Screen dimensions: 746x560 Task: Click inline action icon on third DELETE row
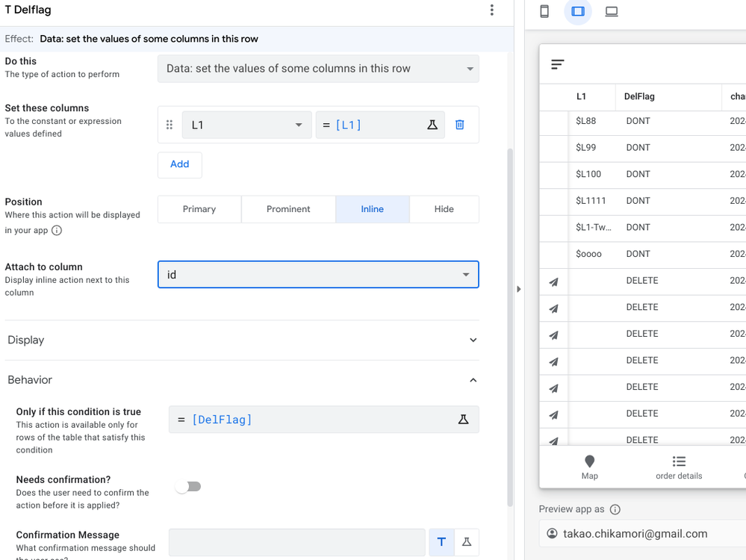(553, 335)
